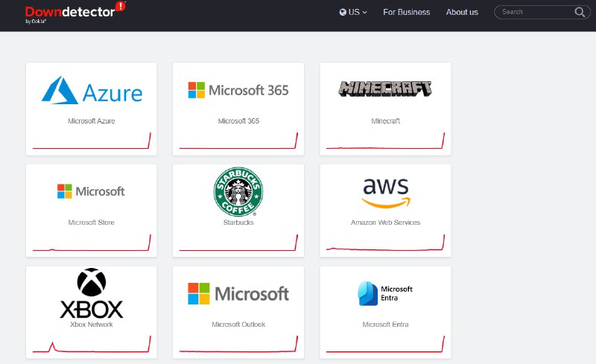This screenshot has width=596, height=364.
Task: Open the Microsoft Entra label link
Action: (385, 324)
